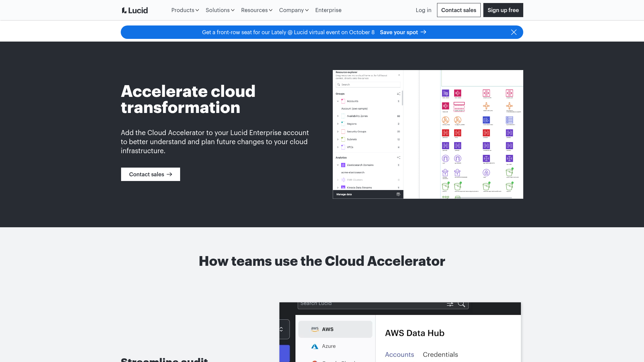
Task: Click the Log in link
Action: (x=423, y=10)
